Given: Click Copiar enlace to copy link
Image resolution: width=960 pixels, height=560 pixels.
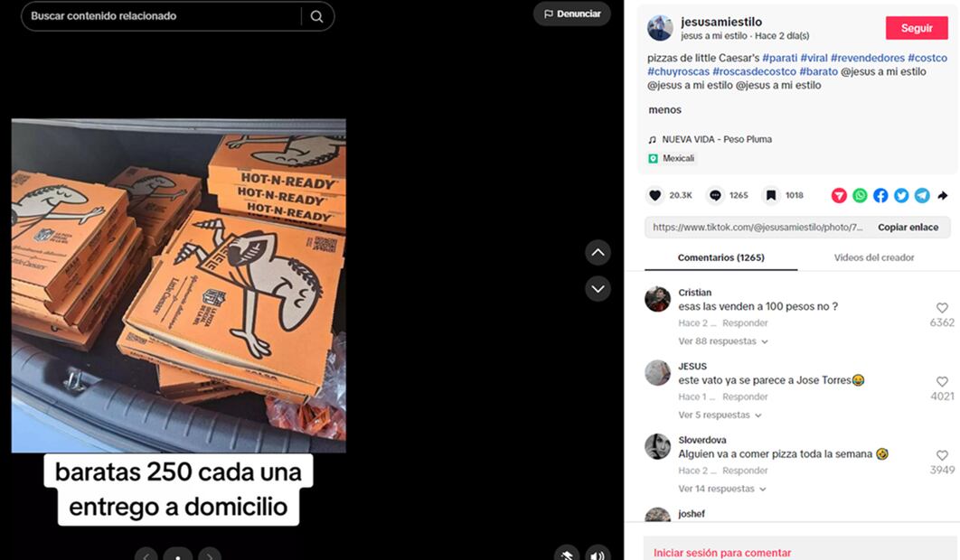Looking at the screenshot, I should coord(908,227).
